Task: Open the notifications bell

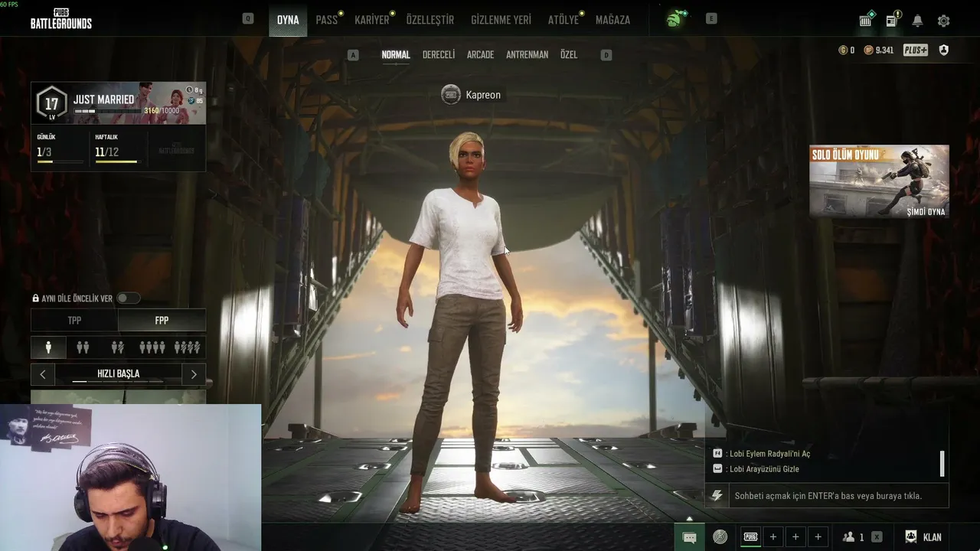Action: (x=917, y=21)
